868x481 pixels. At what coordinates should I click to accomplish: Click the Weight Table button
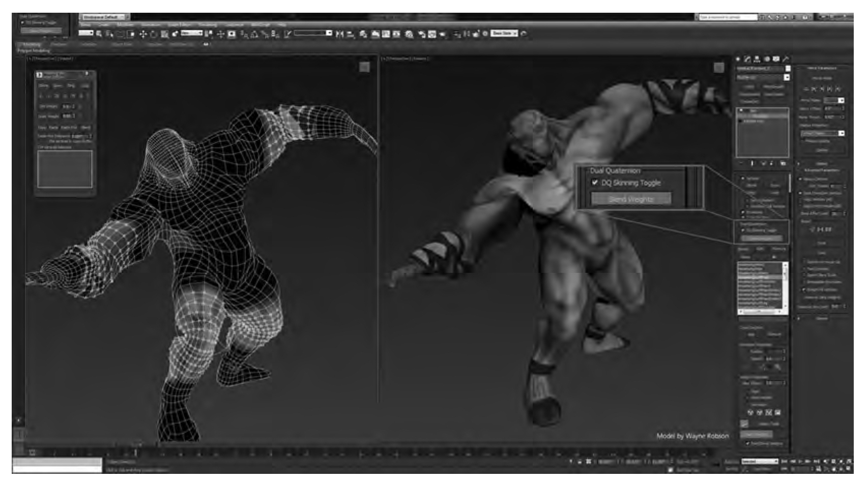[768, 423]
